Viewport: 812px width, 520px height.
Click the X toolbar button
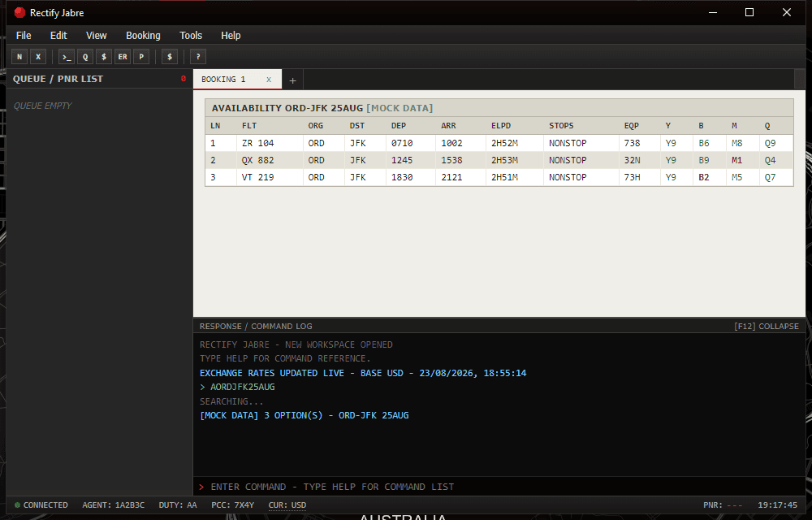[38, 57]
